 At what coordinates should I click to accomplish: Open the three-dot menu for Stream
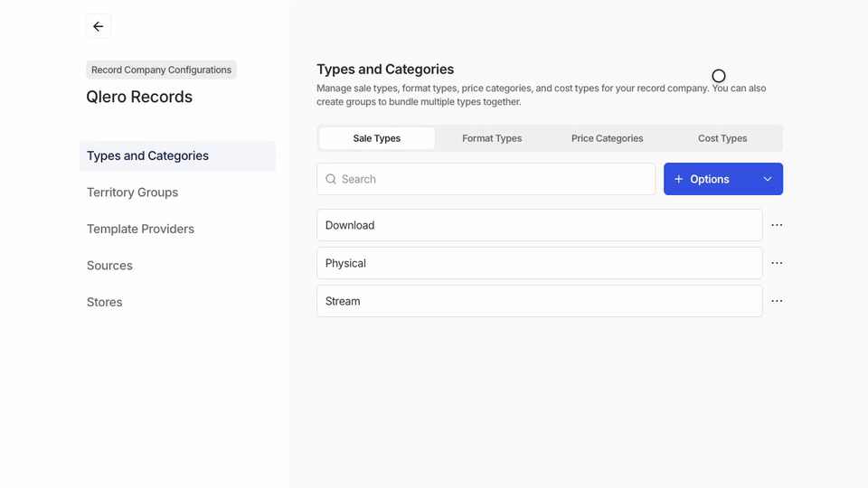click(777, 301)
